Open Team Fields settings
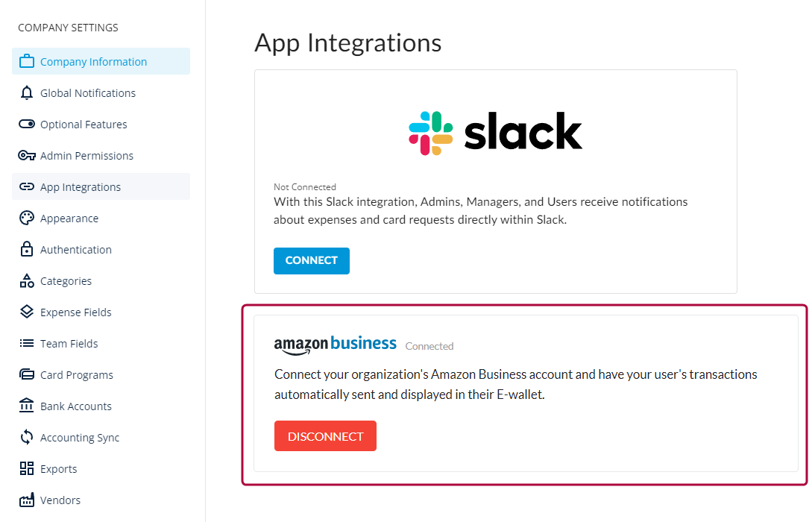Screen dimensions: 812x522 pos(69,344)
